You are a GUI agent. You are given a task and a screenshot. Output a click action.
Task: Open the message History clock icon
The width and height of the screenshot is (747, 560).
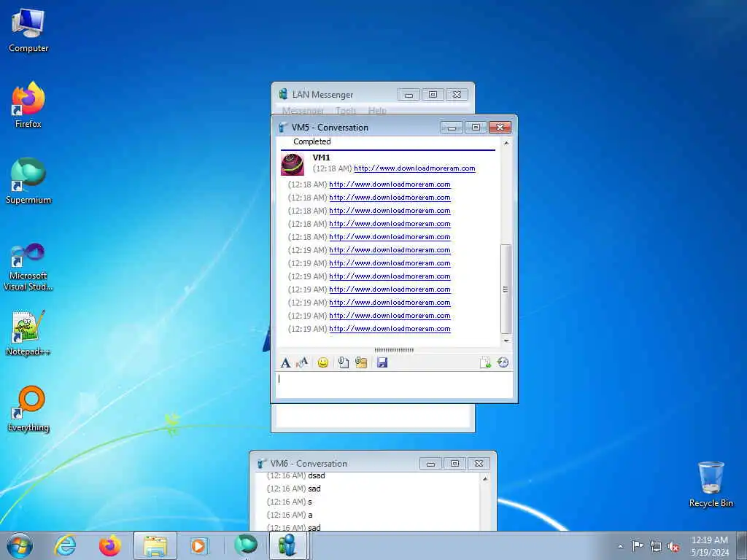[x=503, y=363]
